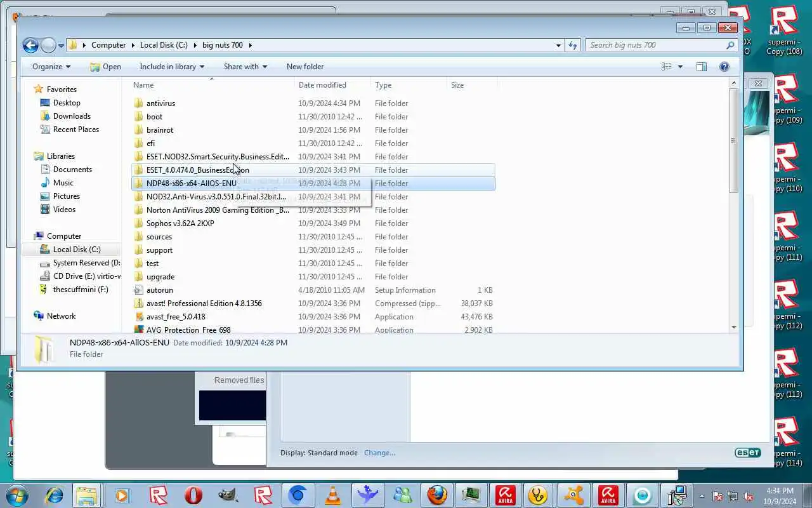Open Windows Media Player from taskbar

(x=122, y=495)
